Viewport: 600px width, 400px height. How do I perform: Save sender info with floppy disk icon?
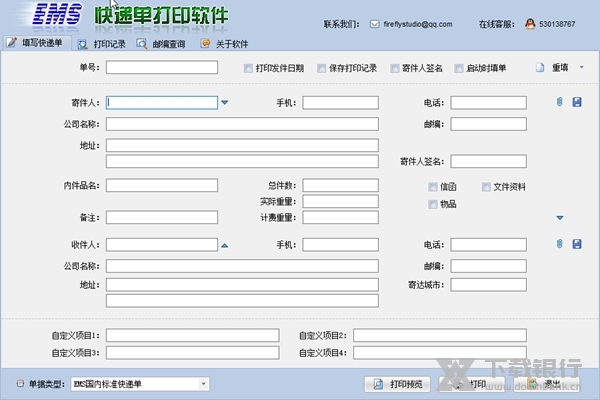coord(577,102)
